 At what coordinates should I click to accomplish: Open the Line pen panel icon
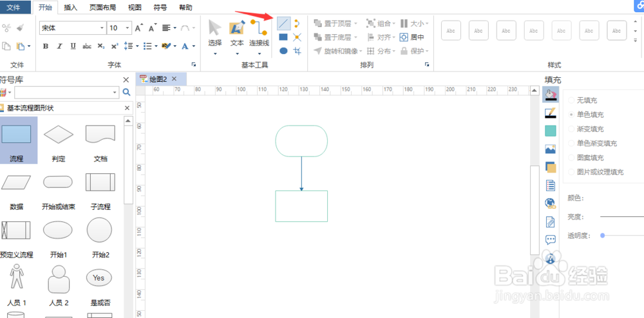(551, 113)
